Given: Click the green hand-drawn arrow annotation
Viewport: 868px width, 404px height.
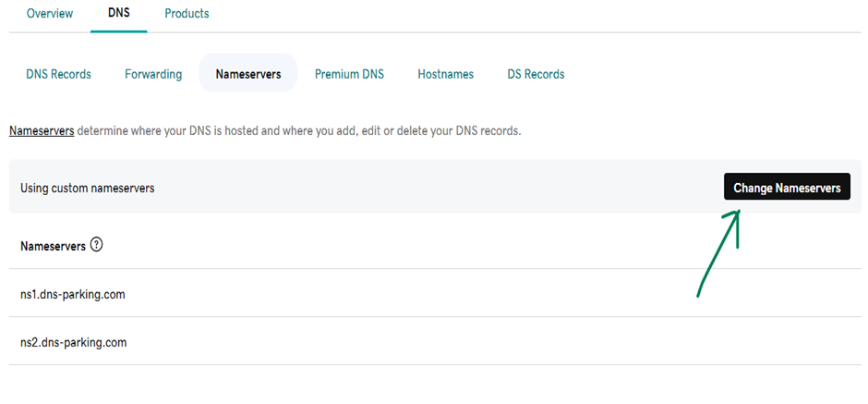Looking at the screenshot, I should 718,252.
